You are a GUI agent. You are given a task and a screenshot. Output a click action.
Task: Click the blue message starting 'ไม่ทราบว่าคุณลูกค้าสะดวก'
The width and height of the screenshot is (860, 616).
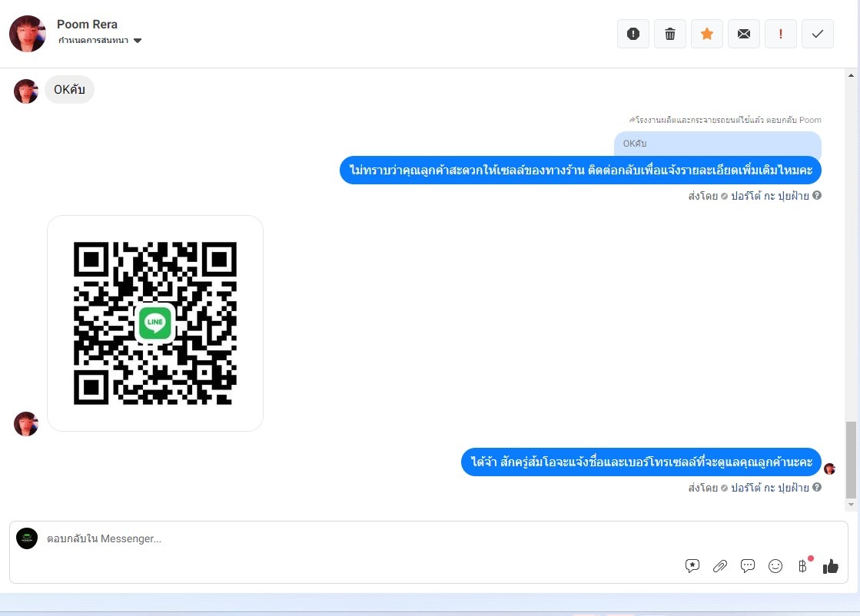(x=580, y=170)
